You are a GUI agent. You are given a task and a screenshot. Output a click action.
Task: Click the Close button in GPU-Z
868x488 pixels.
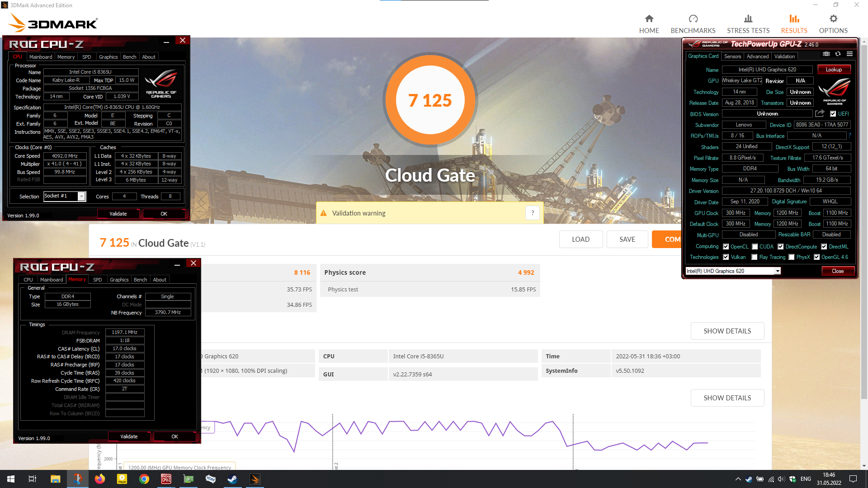838,271
